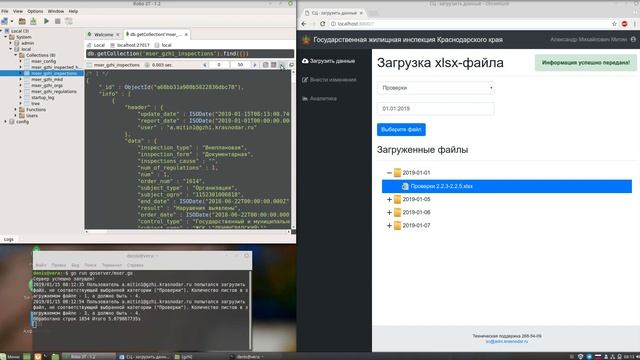Switch results to tree view mode icon
The image size is (640, 360).
pyautogui.click(x=266, y=65)
